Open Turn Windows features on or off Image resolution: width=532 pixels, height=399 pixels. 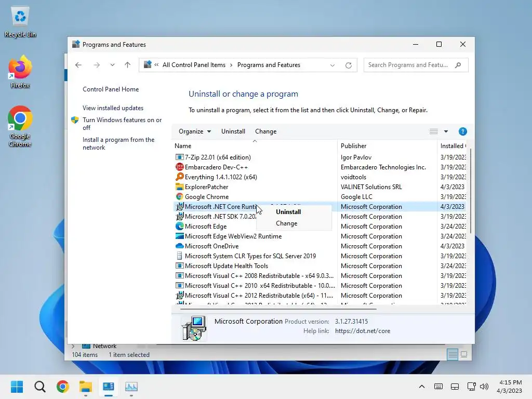(x=122, y=124)
